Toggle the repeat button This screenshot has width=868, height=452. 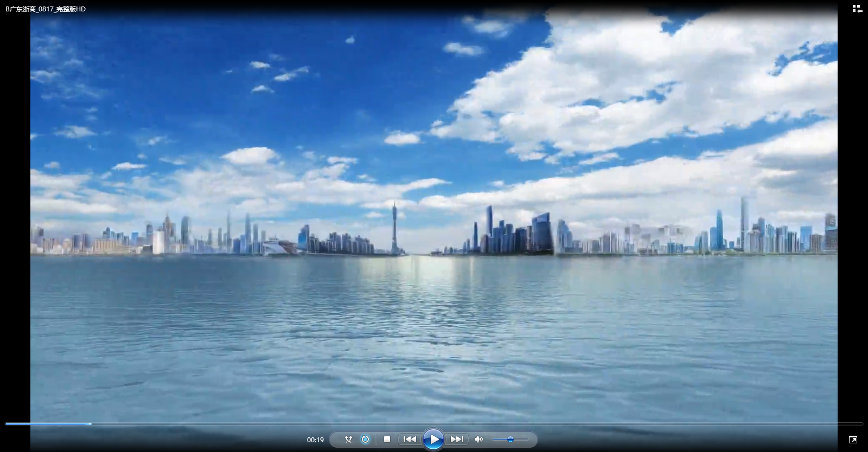tap(365, 440)
